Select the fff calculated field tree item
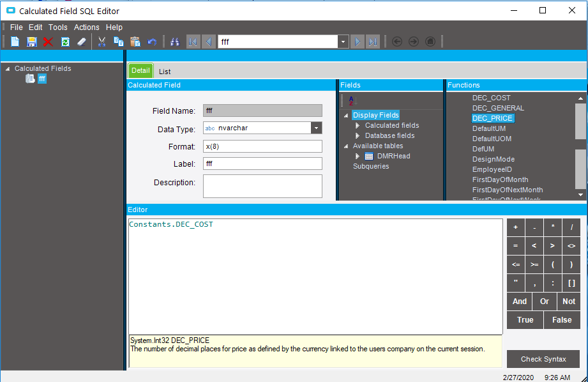588x382 pixels. pos(42,79)
